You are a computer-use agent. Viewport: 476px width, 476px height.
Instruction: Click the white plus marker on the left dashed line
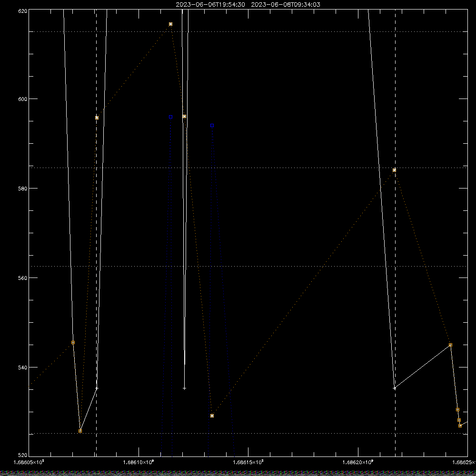pos(97,388)
